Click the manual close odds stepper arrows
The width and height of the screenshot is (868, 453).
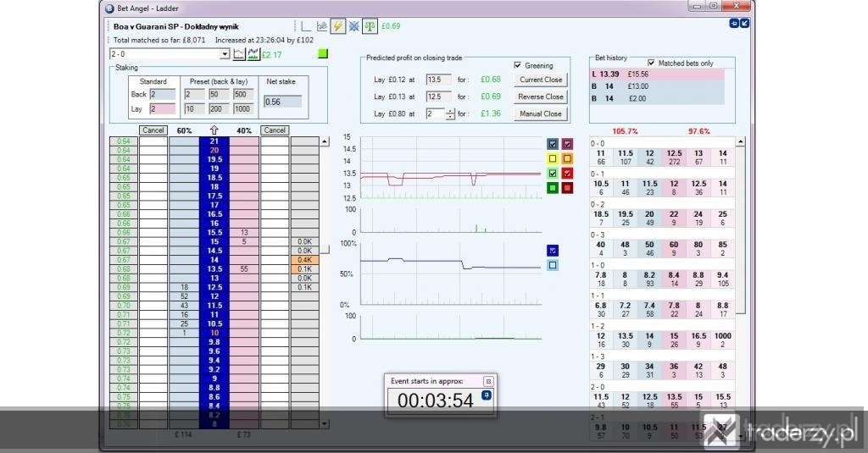pyautogui.click(x=450, y=114)
